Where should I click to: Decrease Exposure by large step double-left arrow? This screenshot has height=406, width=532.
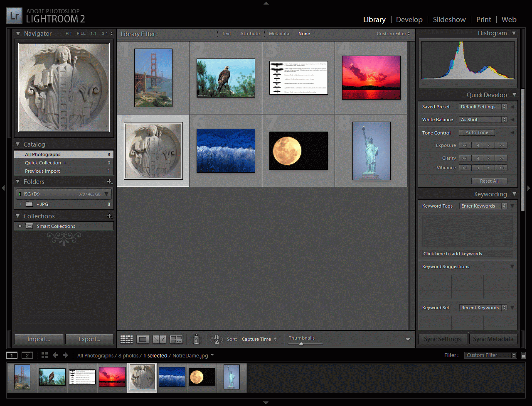point(465,145)
